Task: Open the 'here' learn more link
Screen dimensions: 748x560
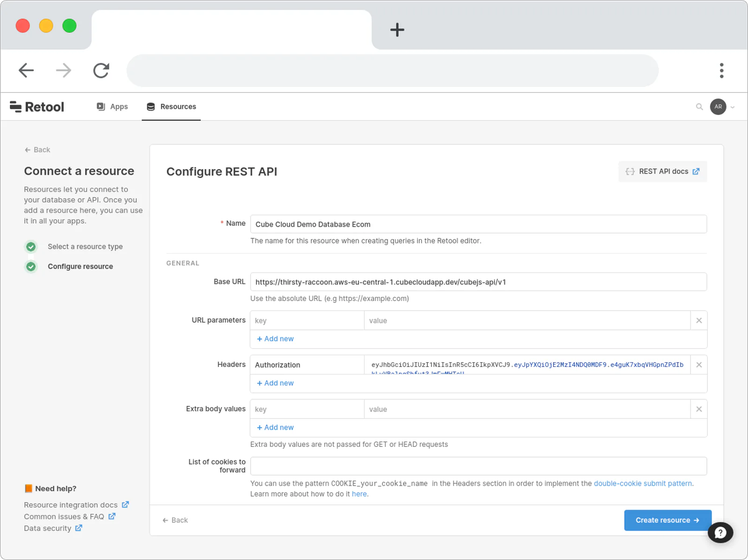Action: tap(359, 494)
